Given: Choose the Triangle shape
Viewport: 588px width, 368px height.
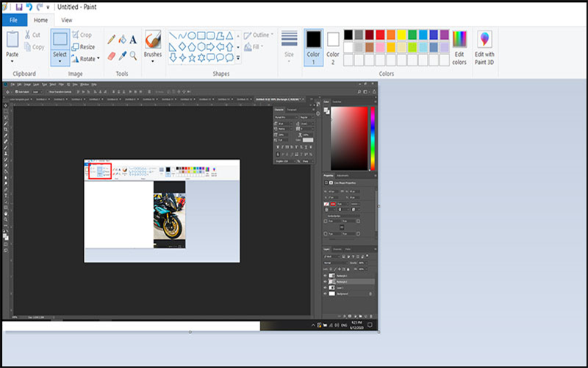Looking at the screenshot, I should [x=229, y=36].
